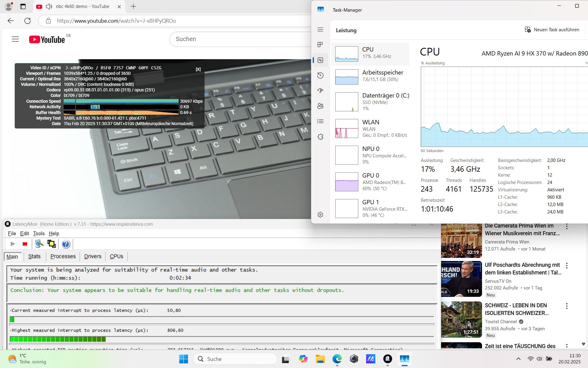Click the LatencyMon help question mark icon

(66, 244)
